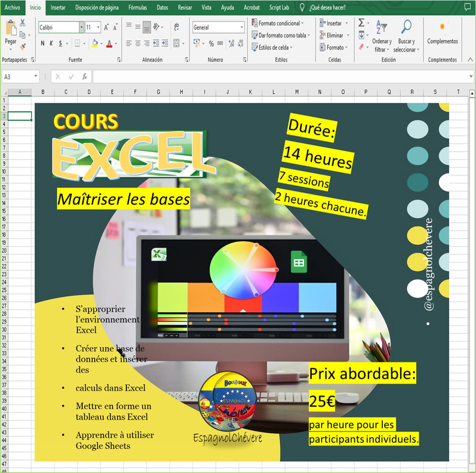Viewport: 476px width, 473px height.
Task: Click the decrease indent icon
Action: (x=156, y=44)
